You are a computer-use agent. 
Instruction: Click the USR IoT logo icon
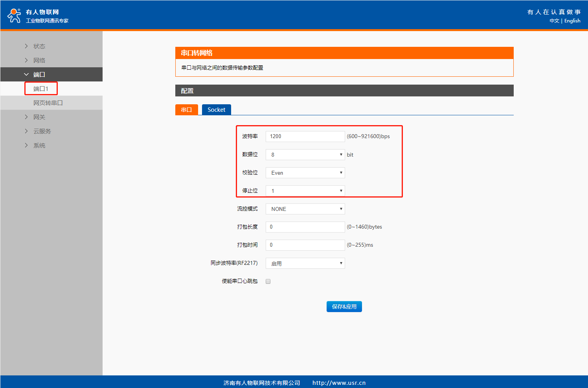pyautogui.click(x=14, y=15)
